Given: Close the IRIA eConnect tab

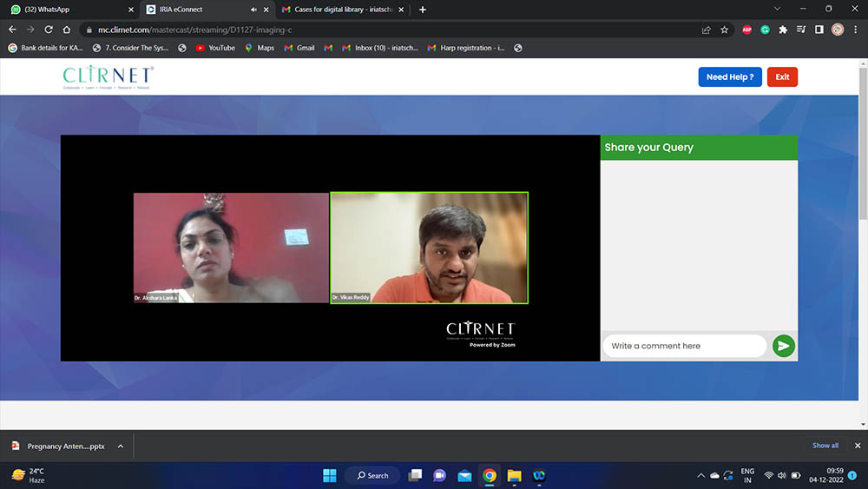Looking at the screenshot, I should [266, 10].
